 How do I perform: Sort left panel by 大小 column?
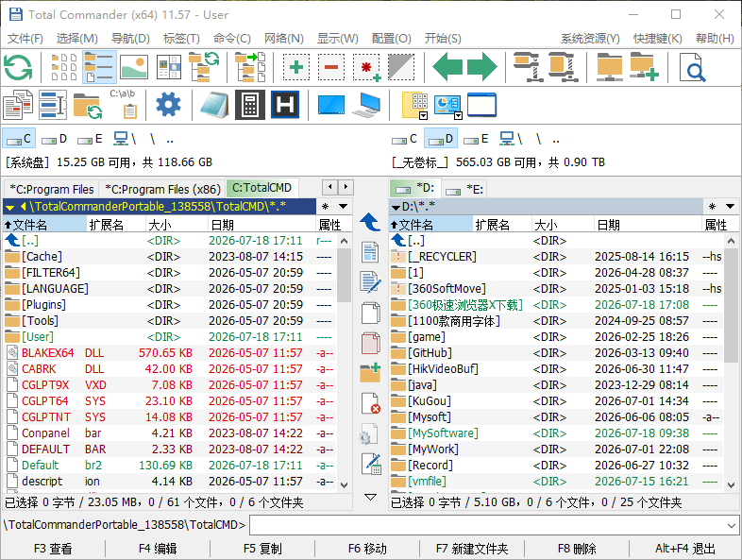[x=176, y=225]
